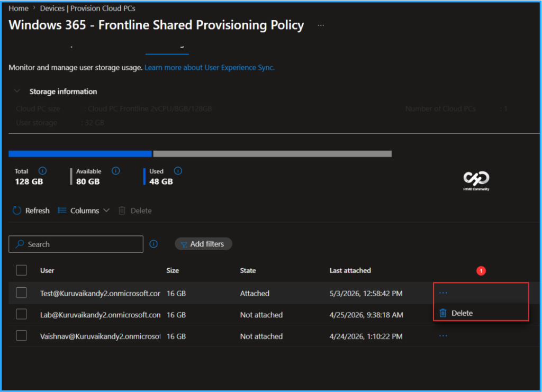
Task: Click the Available storage info icon
Action: (116, 171)
